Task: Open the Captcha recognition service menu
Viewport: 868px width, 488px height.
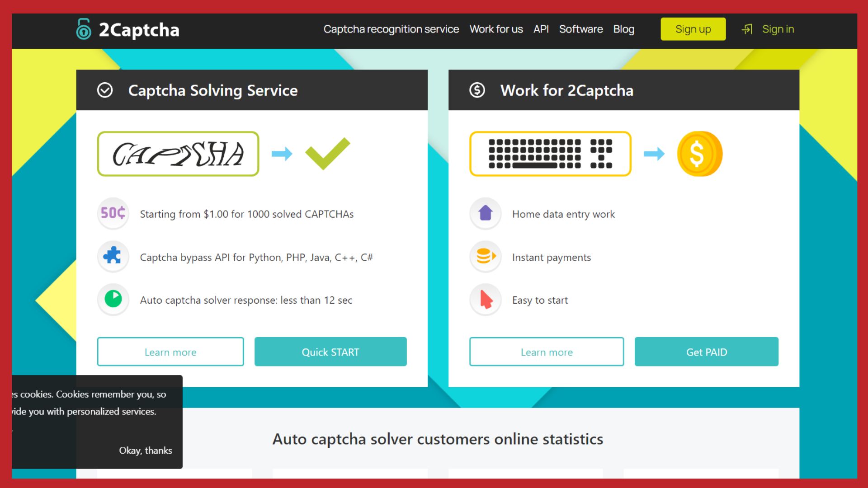Action: 391,29
